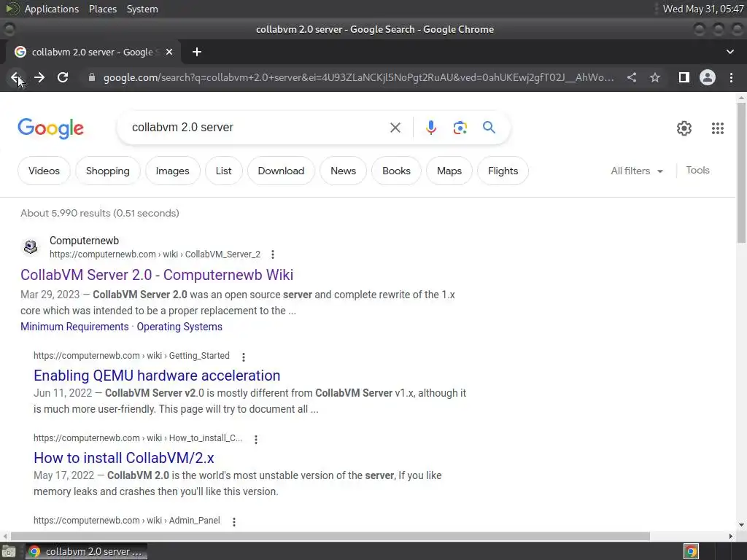Share this page using the share icon
Screen dimensions: 747x560
point(632,77)
